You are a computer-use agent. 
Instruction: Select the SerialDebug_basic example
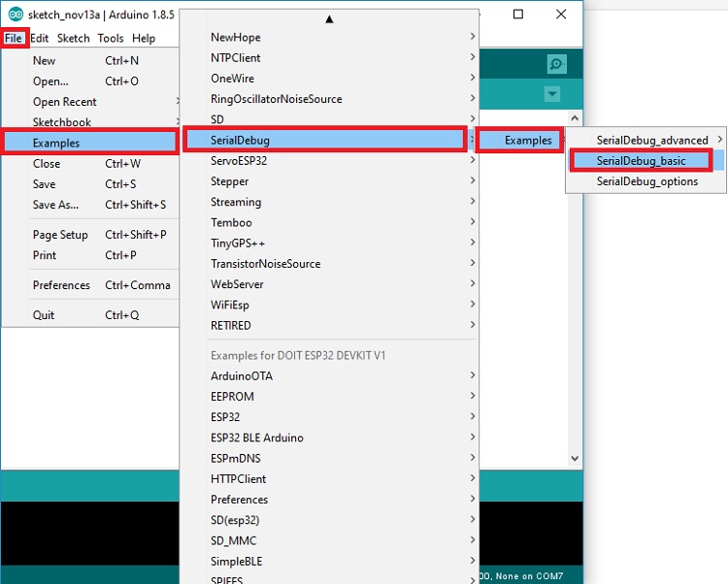[641, 161]
